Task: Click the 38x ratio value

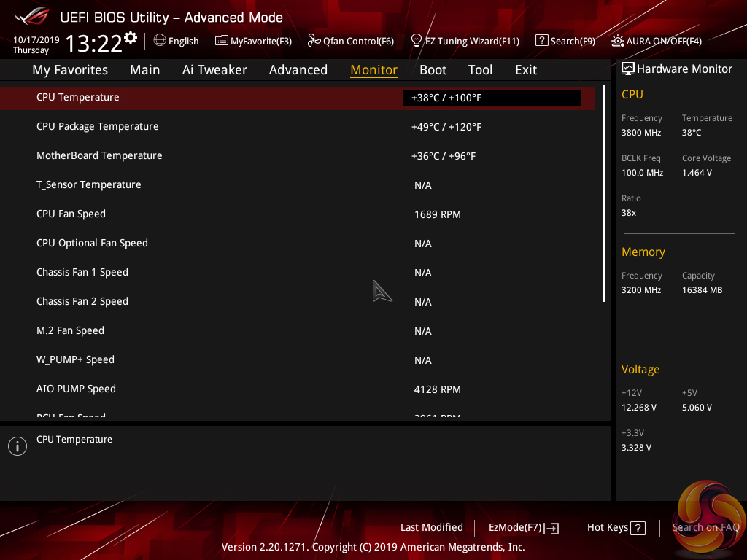Action: pos(629,213)
